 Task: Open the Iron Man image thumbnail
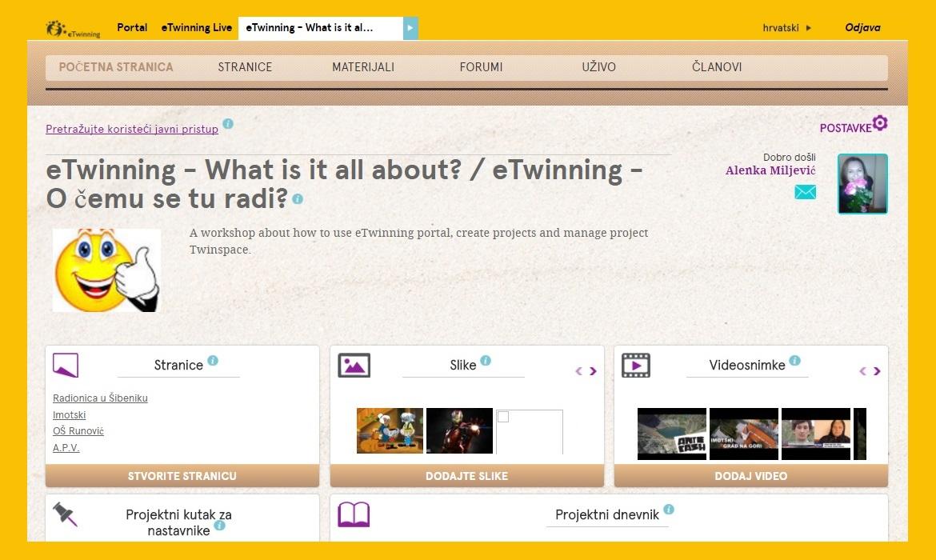[459, 430]
